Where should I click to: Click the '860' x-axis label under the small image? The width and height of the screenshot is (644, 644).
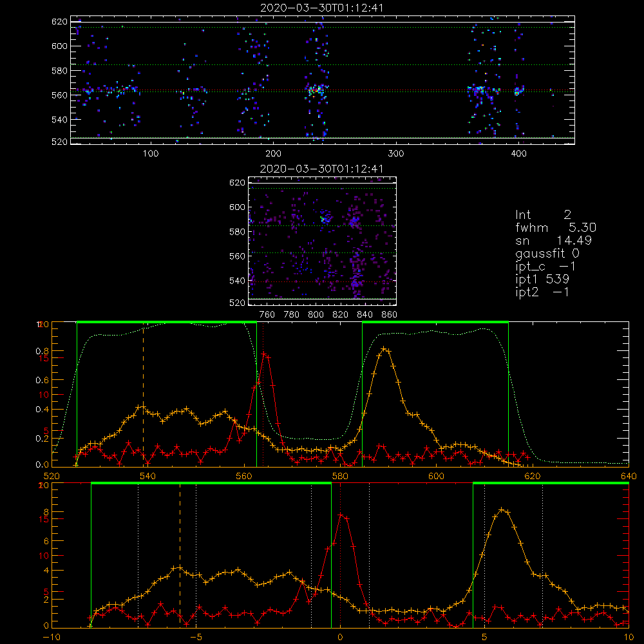pyautogui.click(x=390, y=315)
